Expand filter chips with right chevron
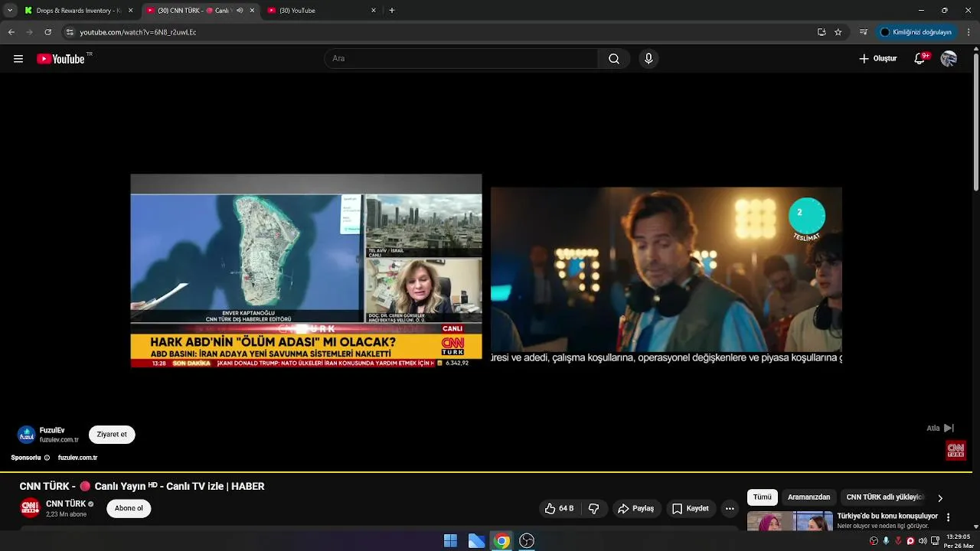The image size is (980, 551). click(940, 498)
